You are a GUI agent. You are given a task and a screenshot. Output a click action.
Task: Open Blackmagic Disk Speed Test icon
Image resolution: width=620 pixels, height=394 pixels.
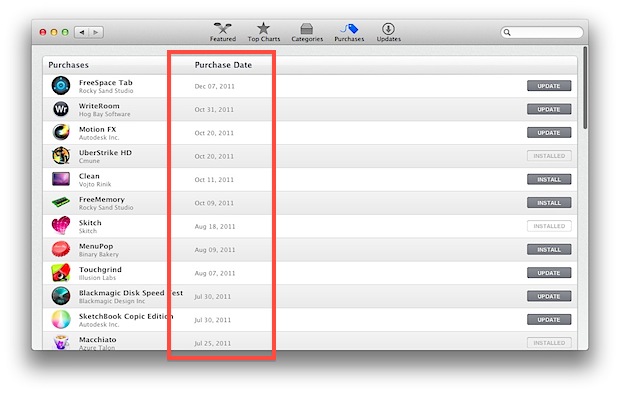[61, 296]
